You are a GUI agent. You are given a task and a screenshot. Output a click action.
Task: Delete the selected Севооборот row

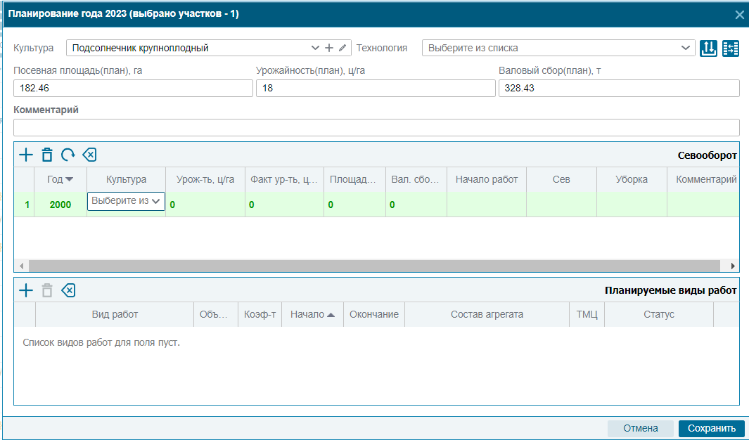[x=47, y=155]
